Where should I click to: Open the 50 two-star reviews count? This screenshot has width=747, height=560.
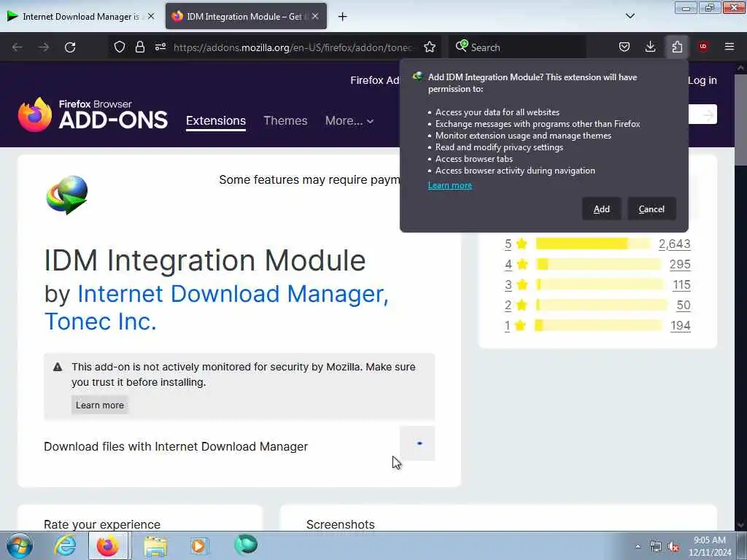pos(684,306)
